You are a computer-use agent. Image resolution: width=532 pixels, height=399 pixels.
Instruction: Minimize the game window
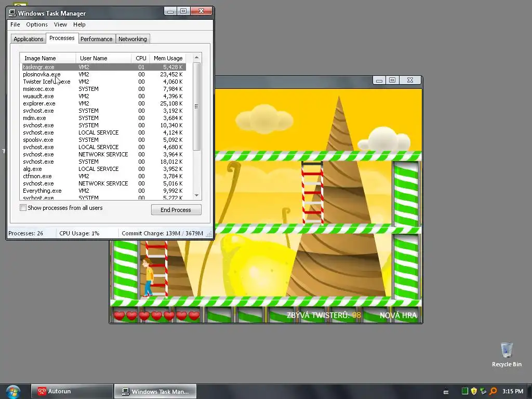379,80
